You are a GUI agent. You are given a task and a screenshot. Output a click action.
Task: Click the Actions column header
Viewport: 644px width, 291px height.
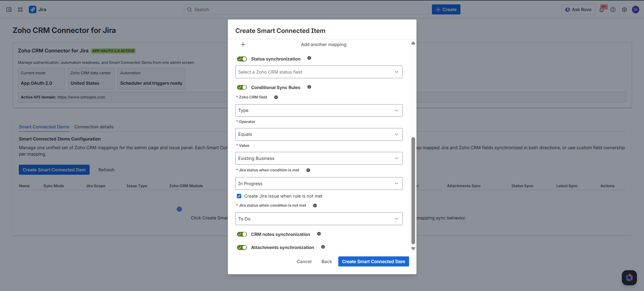607,186
